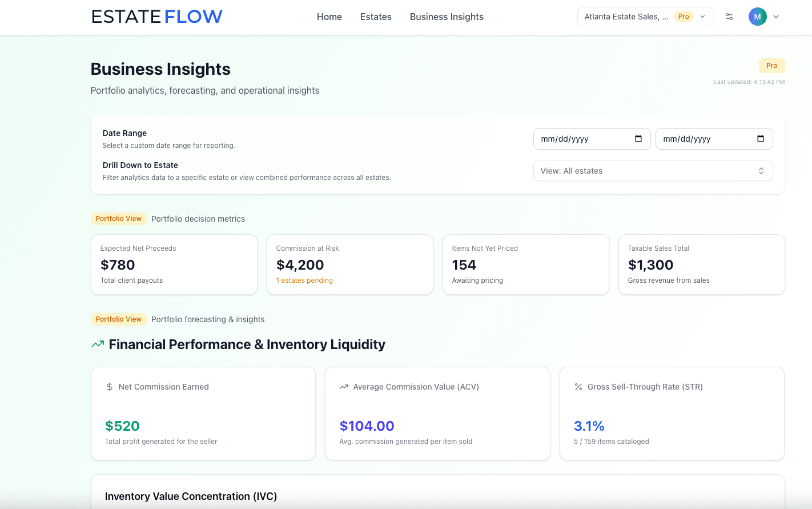Click the EstateFlow logo

click(x=157, y=17)
